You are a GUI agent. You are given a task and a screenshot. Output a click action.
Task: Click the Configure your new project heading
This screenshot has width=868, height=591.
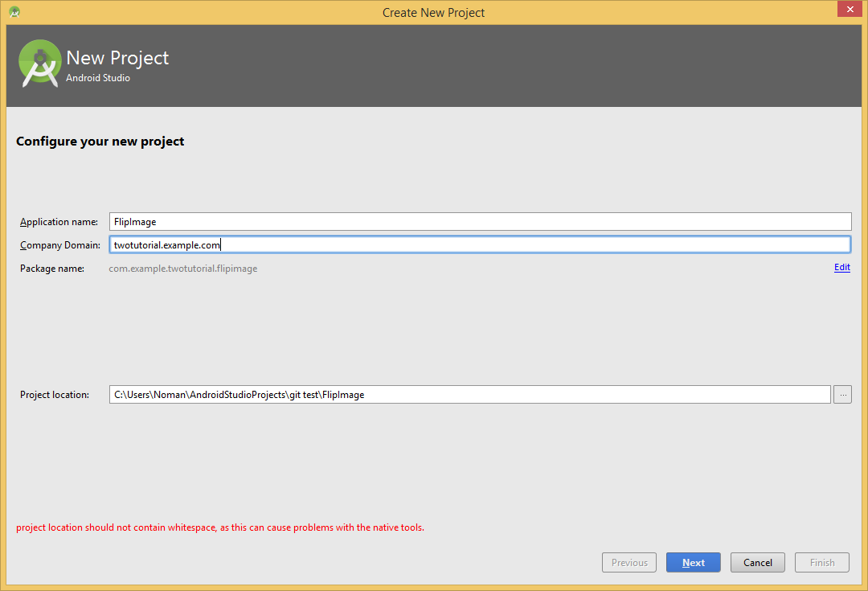pos(100,141)
